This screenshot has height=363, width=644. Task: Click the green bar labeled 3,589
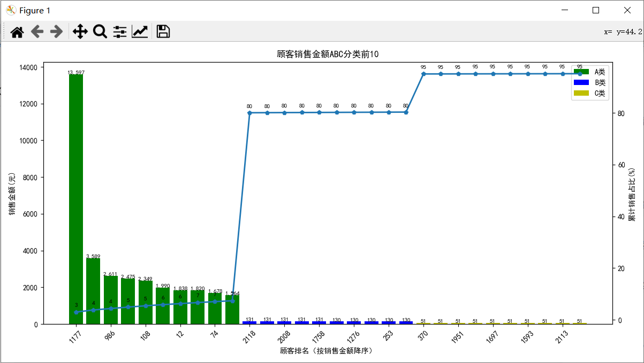[x=93, y=291]
